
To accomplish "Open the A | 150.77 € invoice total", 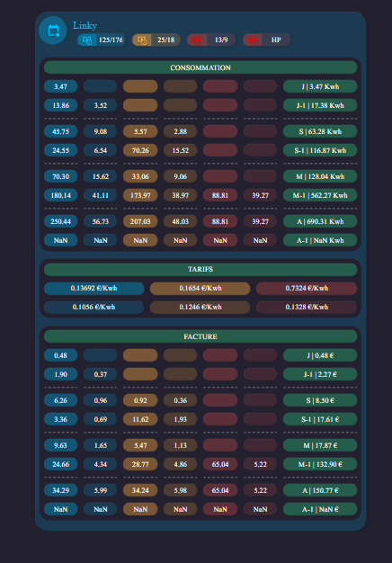I will [x=320, y=490].
